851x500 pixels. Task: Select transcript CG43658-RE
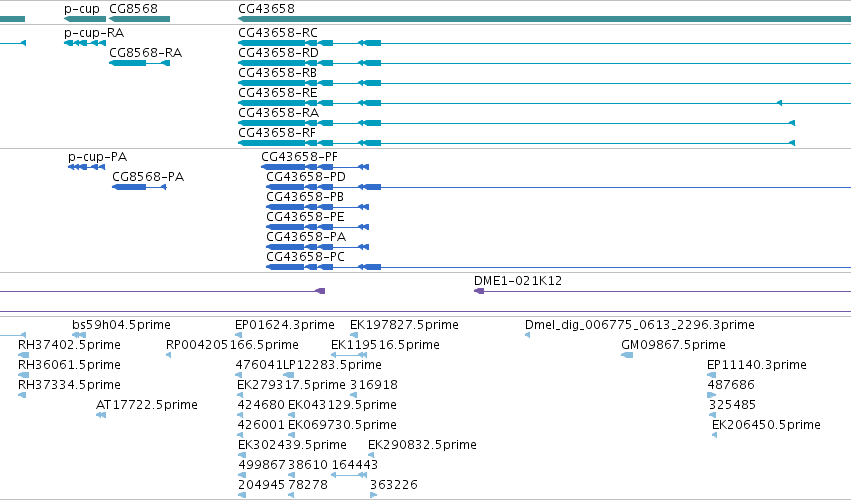(x=544, y=103)
